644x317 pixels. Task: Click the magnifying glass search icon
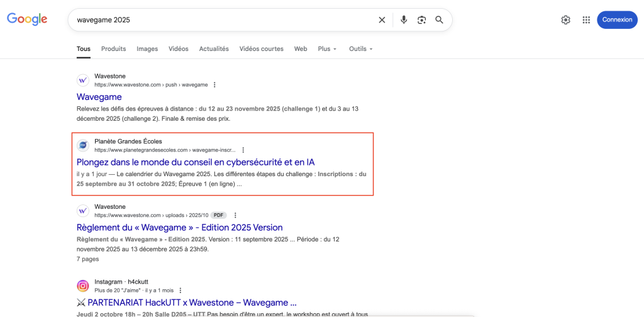[439, 19]
